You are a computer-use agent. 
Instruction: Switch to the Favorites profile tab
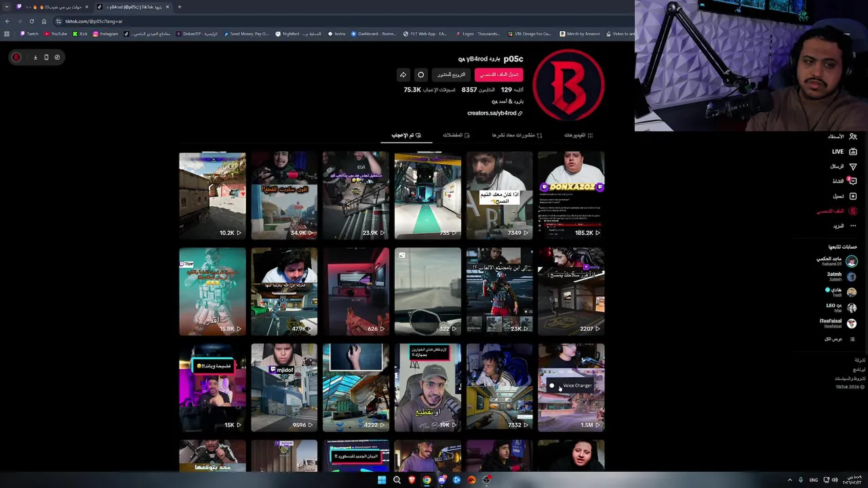(x=456, y=135)
